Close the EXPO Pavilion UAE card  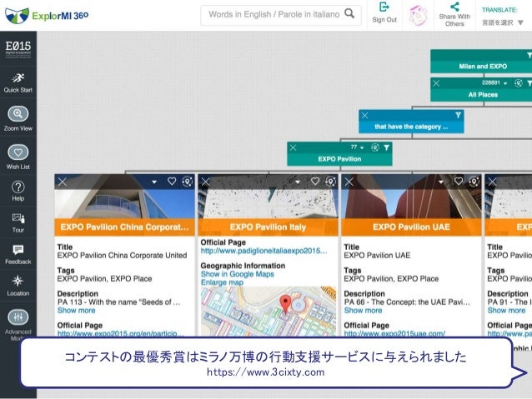(x=349, y=182)
